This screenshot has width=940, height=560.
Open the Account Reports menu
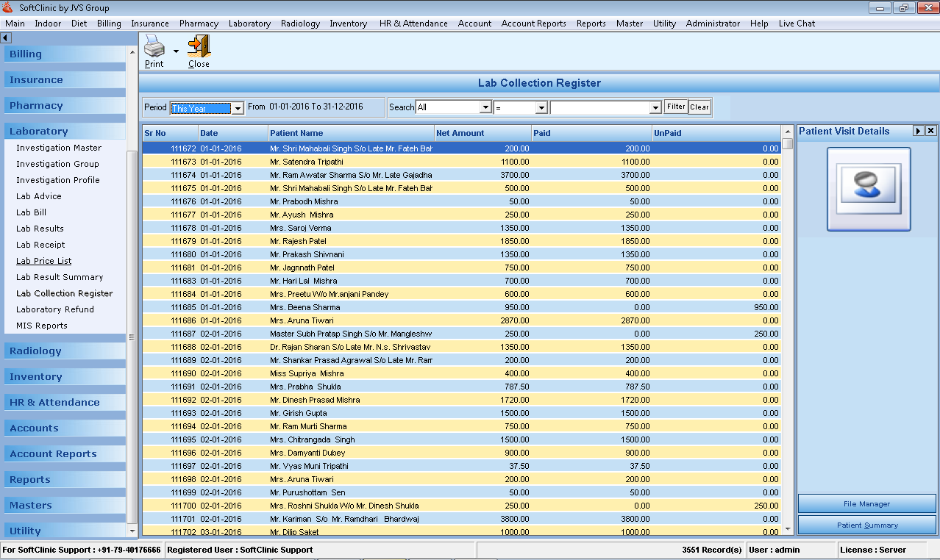534,24
